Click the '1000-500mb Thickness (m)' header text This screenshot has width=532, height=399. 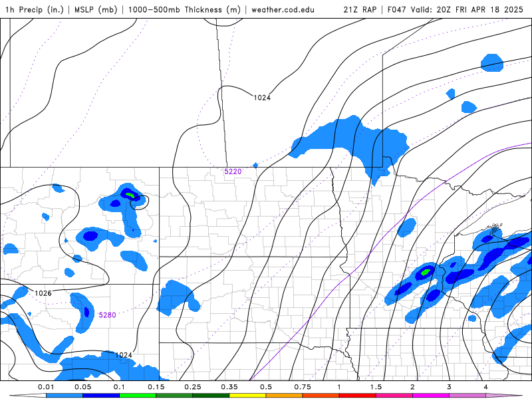[x=184, y=9]
